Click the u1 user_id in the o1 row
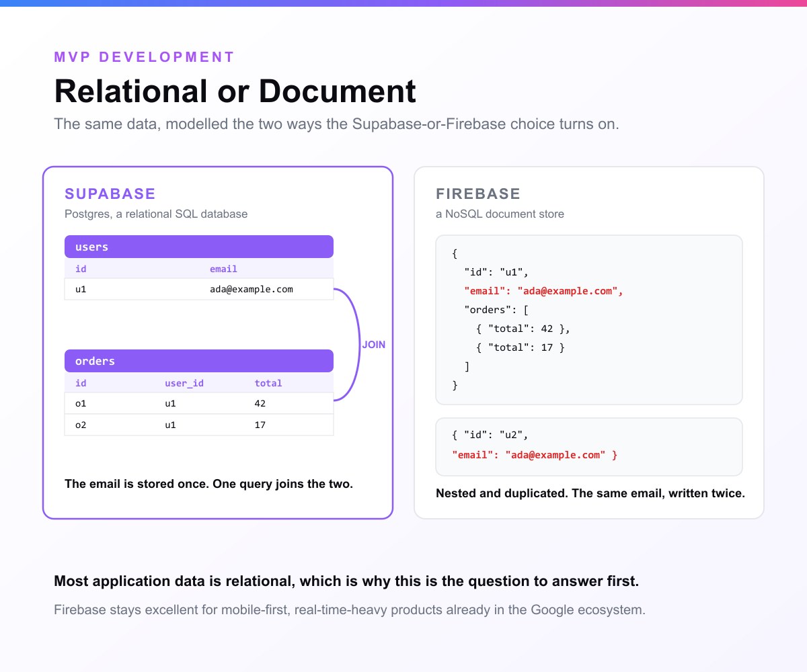This screenshot has width=807, height=672. coord(170,403)
